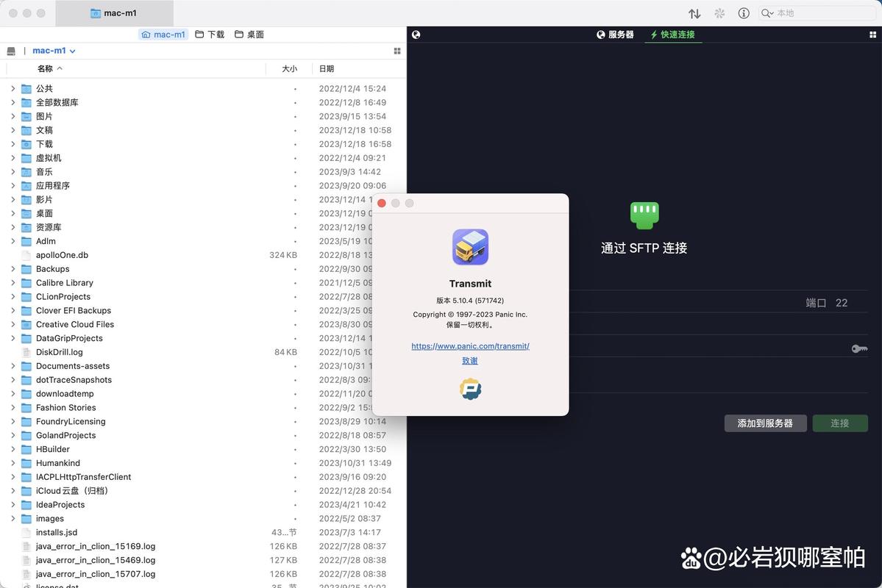Switch to the 服务器 tab
882x588 pixels.
[x=616, y=35]
